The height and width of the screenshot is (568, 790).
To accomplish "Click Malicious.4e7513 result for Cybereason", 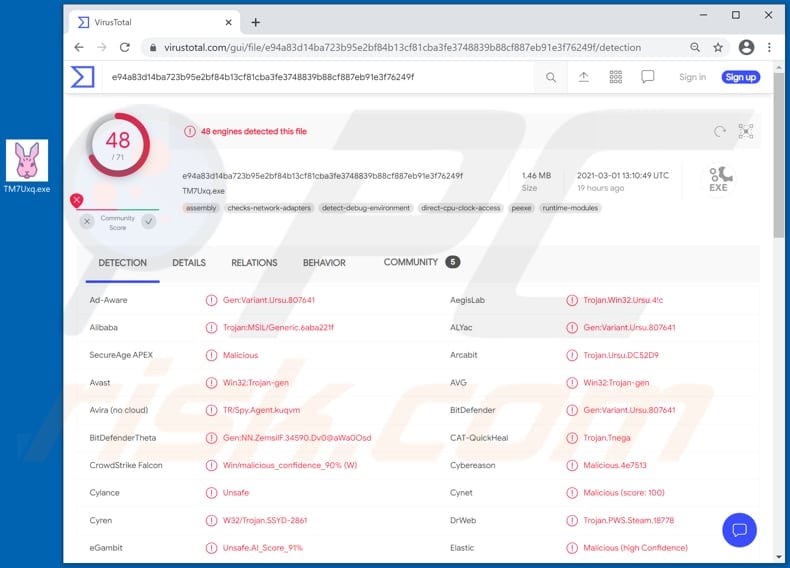I will tap(615, 465).
